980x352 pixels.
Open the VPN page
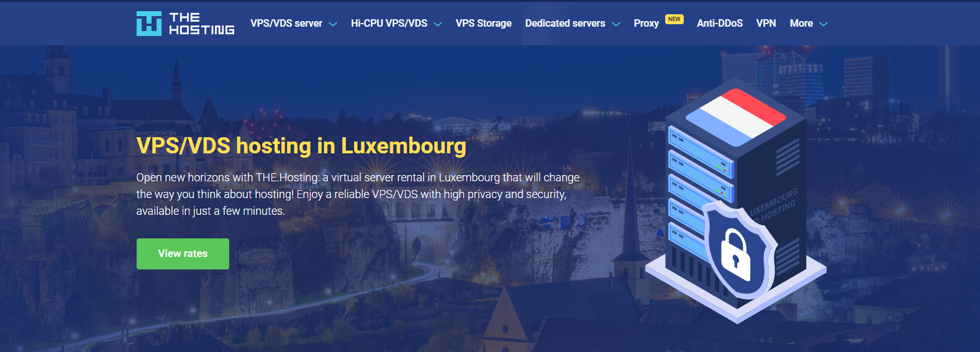click(766, 24)
